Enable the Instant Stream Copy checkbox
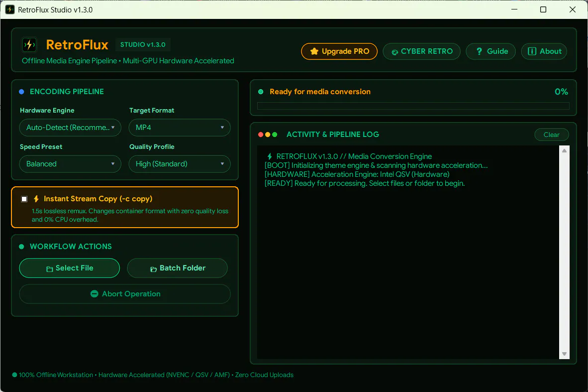 [24, 199]
